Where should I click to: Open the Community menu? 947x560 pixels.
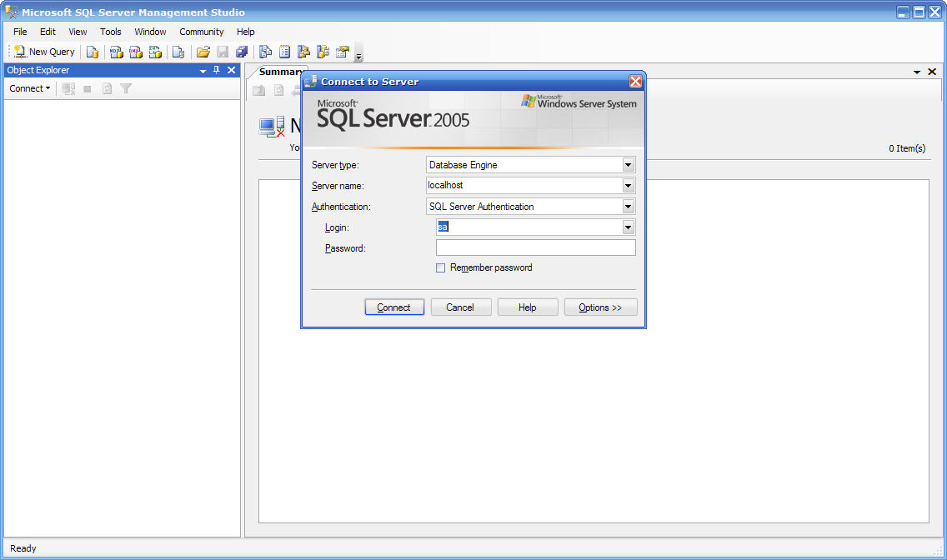[x=201, y=32]
